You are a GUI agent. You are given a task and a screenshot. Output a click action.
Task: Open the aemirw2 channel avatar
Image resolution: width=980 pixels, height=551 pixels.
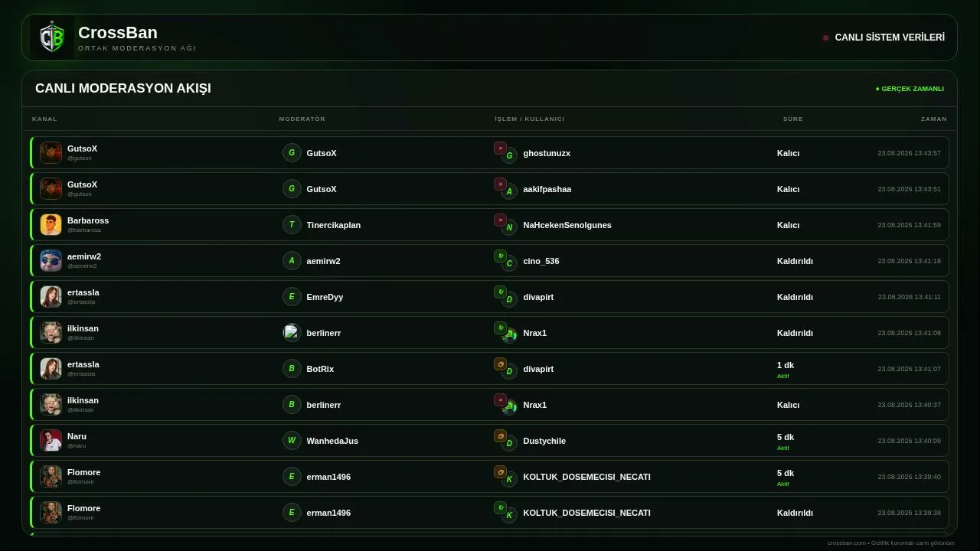pyautogui.click(x=51, y=261)
